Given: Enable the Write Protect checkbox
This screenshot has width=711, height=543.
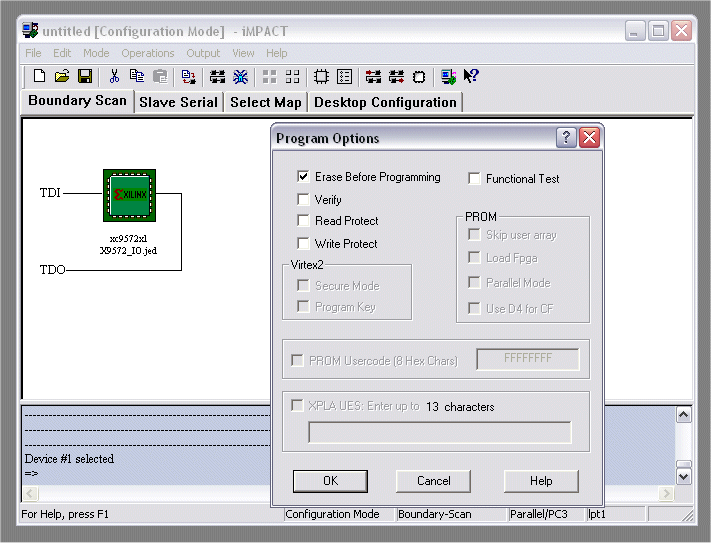Looking at the screenshot, I should [303, 243].
